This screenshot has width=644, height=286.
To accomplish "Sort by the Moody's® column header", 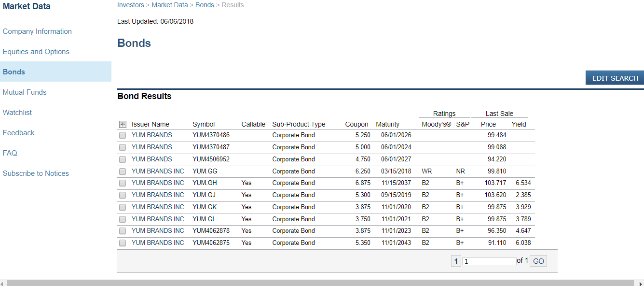I will [436, 124].
